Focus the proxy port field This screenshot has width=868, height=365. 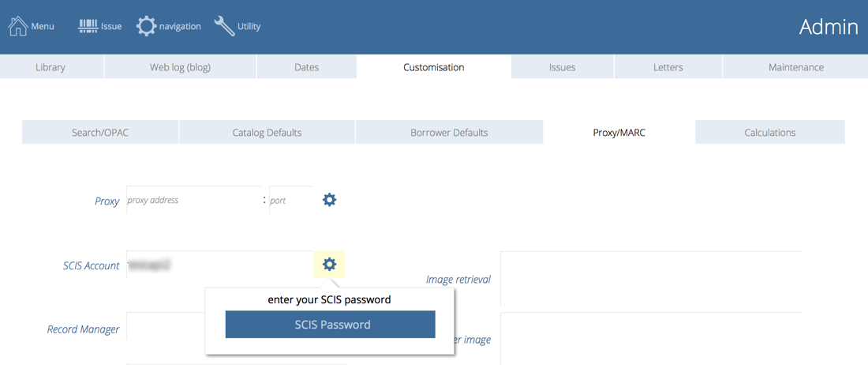[x=290, y=201]
